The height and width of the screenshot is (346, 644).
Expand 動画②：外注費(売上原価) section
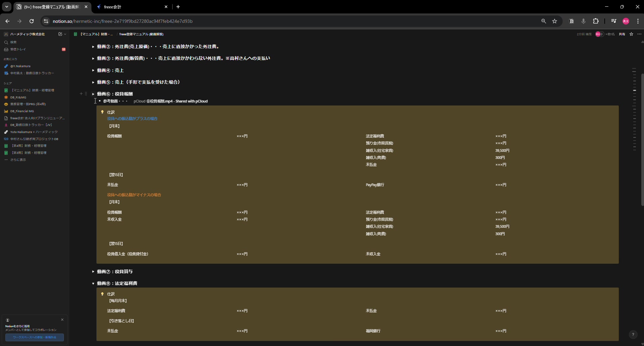[93, 47]
